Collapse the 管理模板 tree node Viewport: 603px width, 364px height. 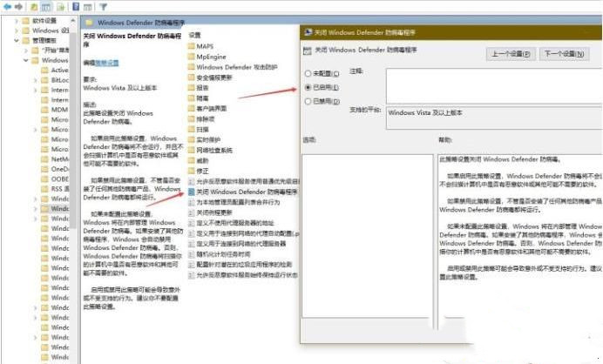pyautogui.click(x=17, y=40)
